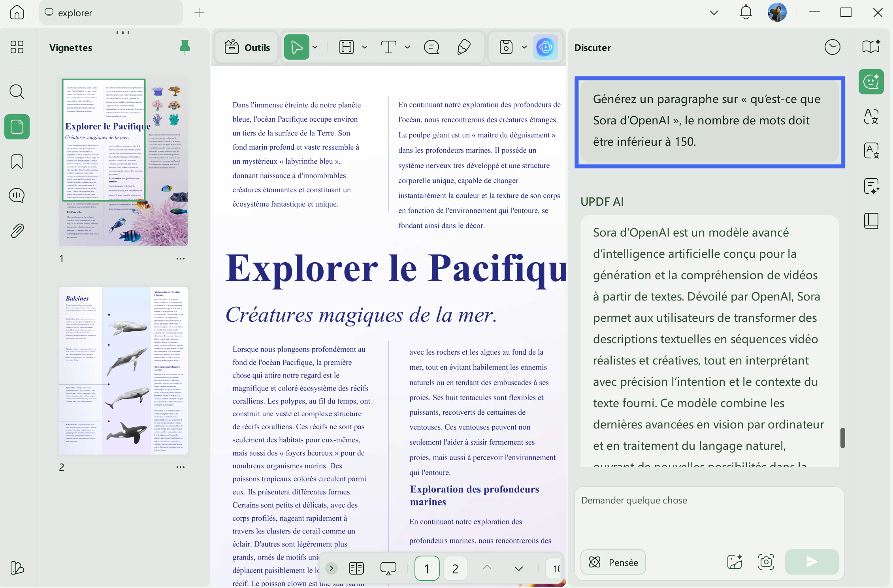Attach an image to the AI prompt

(x=735, y=562)
